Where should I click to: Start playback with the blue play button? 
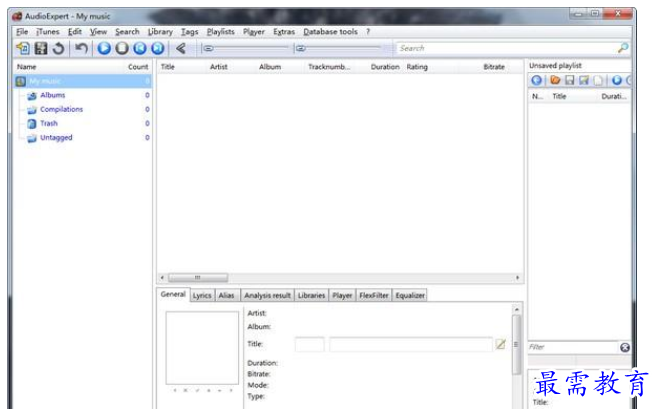[x=104, y=49]
